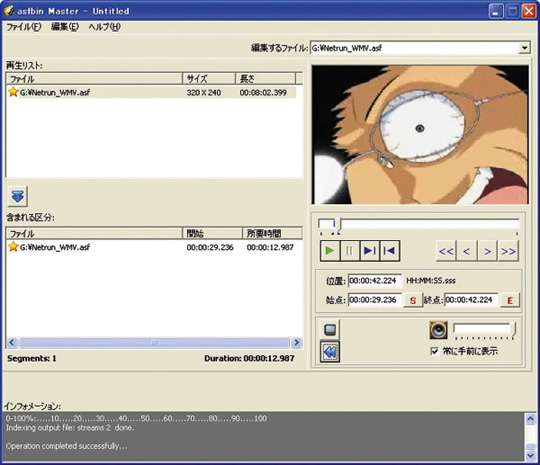Click the star icon in the segments row
The height and width of the screenshot is (465, 540).
(x=13, y=247)
